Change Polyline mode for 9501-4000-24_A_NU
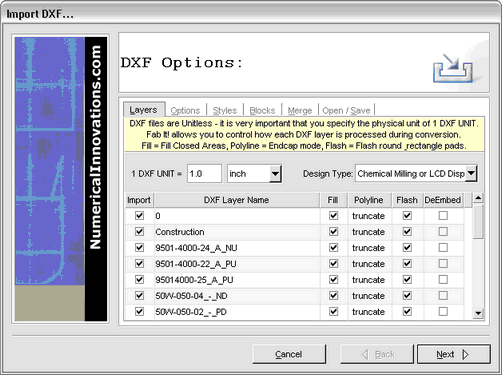Image resolution: width=502 pixels, height=375 pixels. point(369,248)
